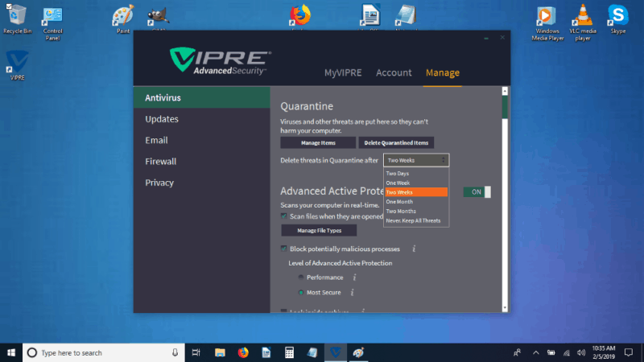The width and height of the screenshot is (644, 362).
Task: Click the volume icon in system tray
Action: (580, 352)
